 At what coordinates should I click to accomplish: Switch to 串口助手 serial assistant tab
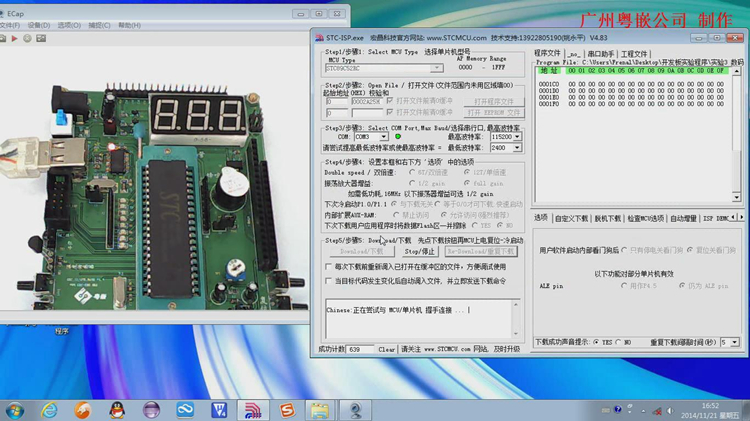pos(601,54)
